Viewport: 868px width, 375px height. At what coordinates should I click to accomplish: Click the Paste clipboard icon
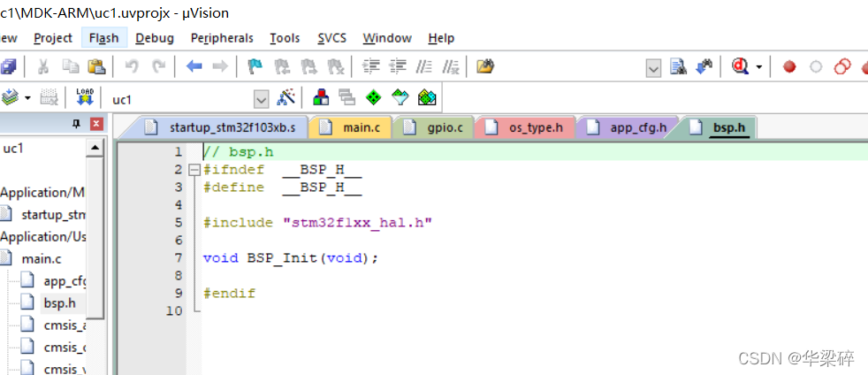(96, 67)
